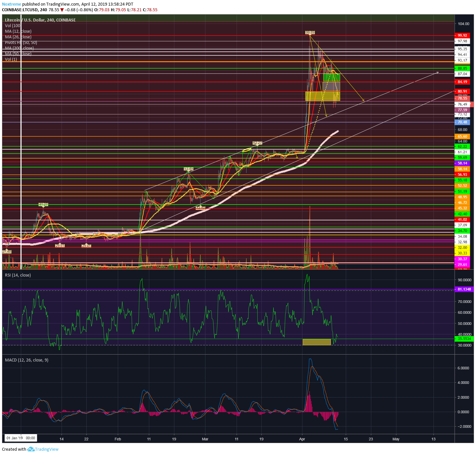Click the 44.27 pivot high marker

(x=43, y=205)
